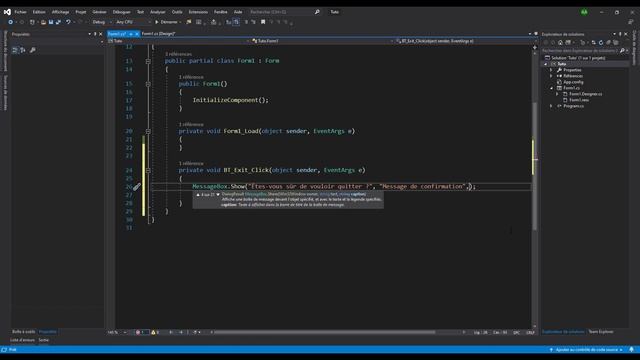640x360 pixels.
Task: Collapse the Tuto project node
Action: tap(546, 64)
